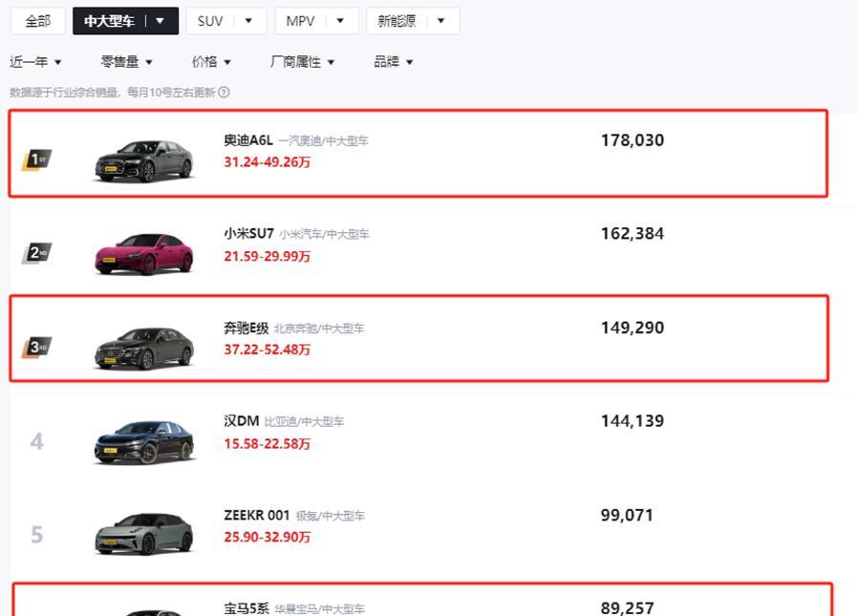This screenshot has height=616, width=857.
Task: Select the 中大型车 category tab
Action: [110, 21]
